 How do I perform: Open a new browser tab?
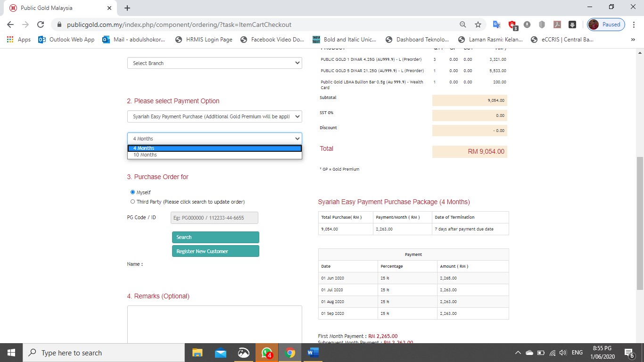pos(127,8)
